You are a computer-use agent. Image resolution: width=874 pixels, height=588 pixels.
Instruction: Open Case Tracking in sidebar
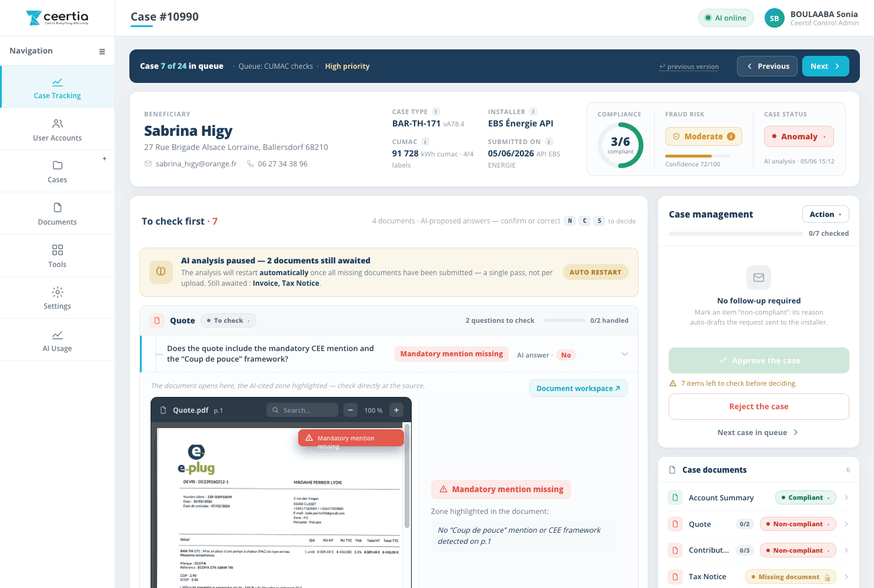click(57, 88)
